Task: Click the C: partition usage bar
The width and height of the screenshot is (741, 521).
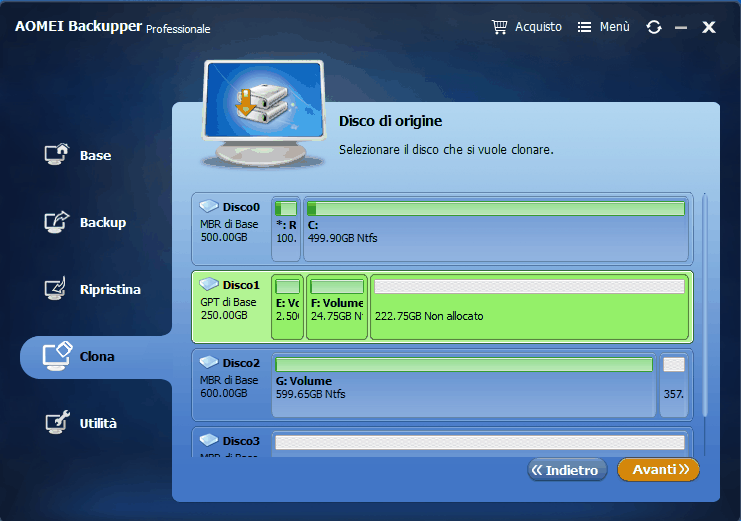Action: coord(496,208)
